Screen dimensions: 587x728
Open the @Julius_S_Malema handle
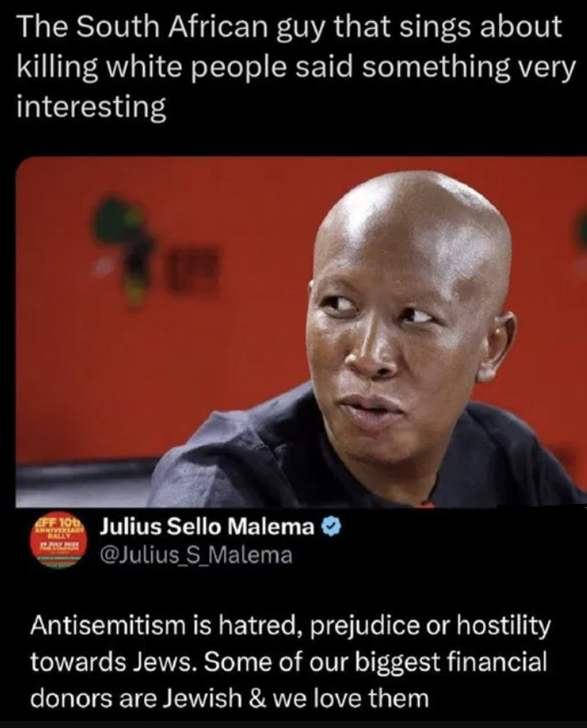[x=196, y=555]
